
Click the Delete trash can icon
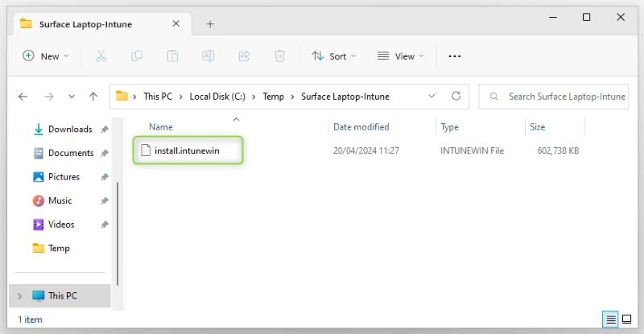(x=279, y=56)
